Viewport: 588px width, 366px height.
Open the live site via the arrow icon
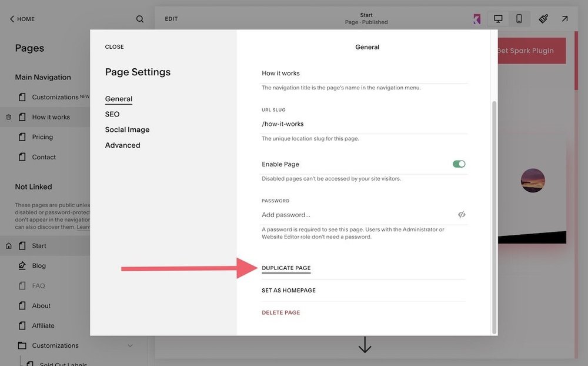click(x=564, y=18)
